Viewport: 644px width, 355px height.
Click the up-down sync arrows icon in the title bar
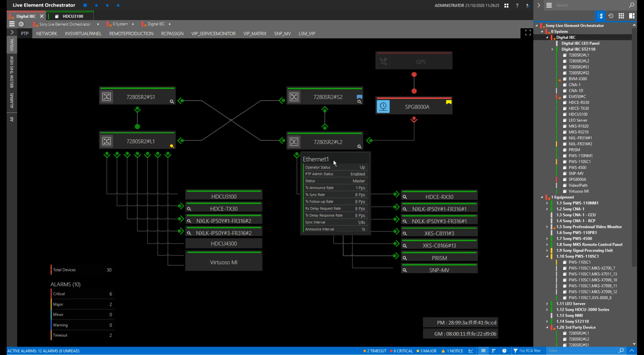tap(528, 5)
